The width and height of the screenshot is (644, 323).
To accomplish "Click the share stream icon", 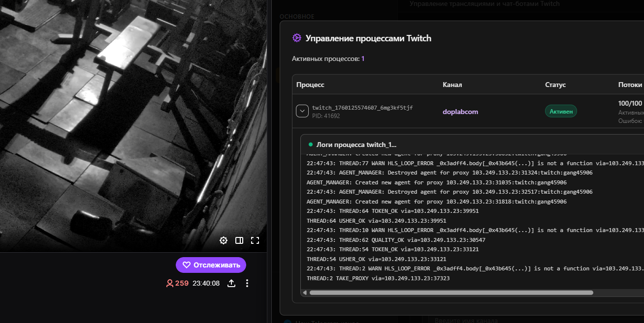I will pyautogui.click(x=231, y=283).
